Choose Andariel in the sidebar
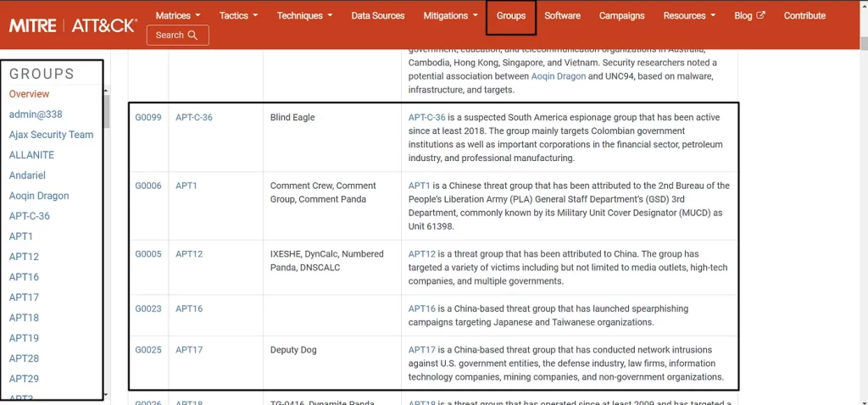 tap(27, 175)
